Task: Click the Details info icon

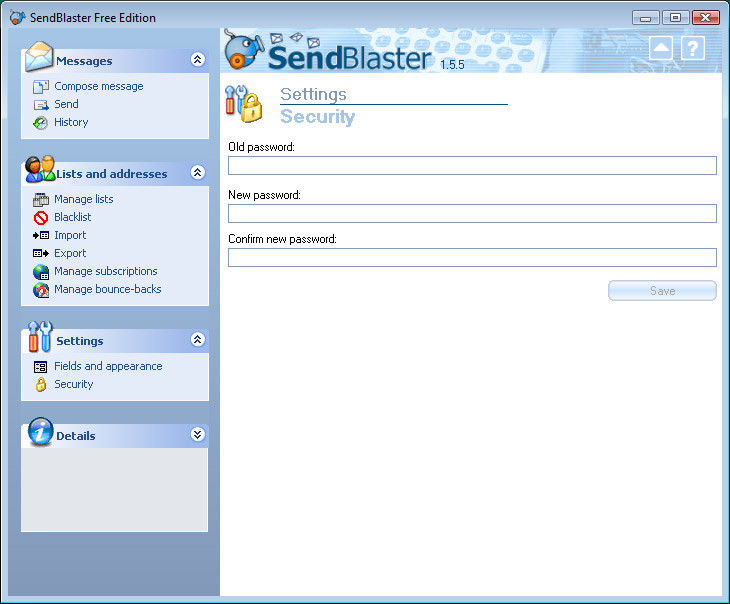Action: tap(41, 431)
